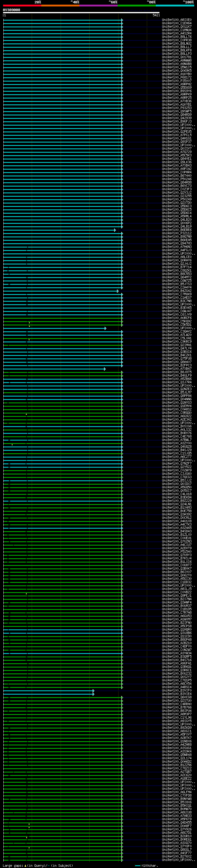Click the short cyan bar for UniRef100_A7XB47
The height and width of the screenshot is (868, 197).
[x=54, y=369]
